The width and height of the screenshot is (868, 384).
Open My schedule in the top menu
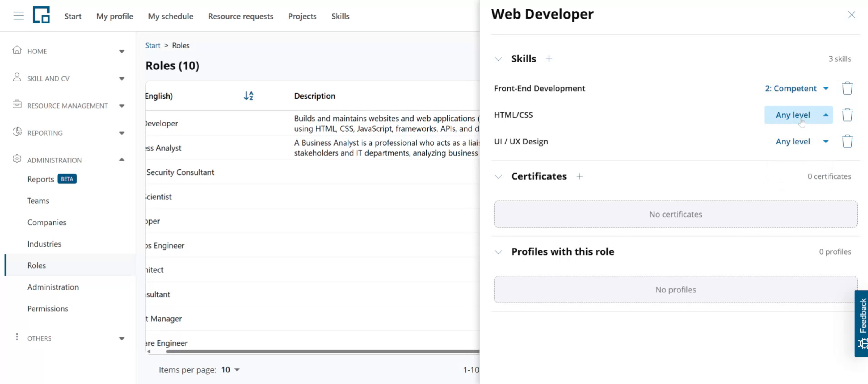pos(170,16)
